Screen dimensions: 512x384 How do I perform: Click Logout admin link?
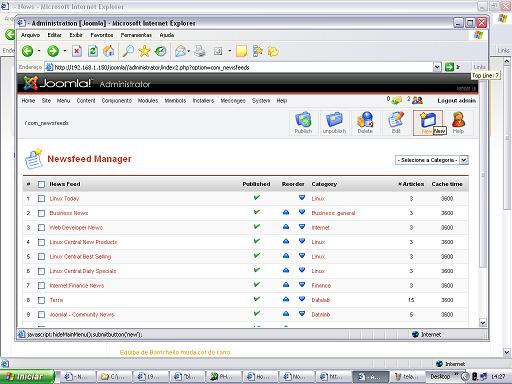456,100
